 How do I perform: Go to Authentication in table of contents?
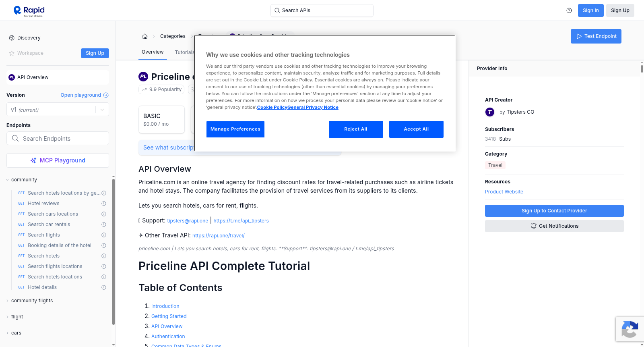coord(168,337)
